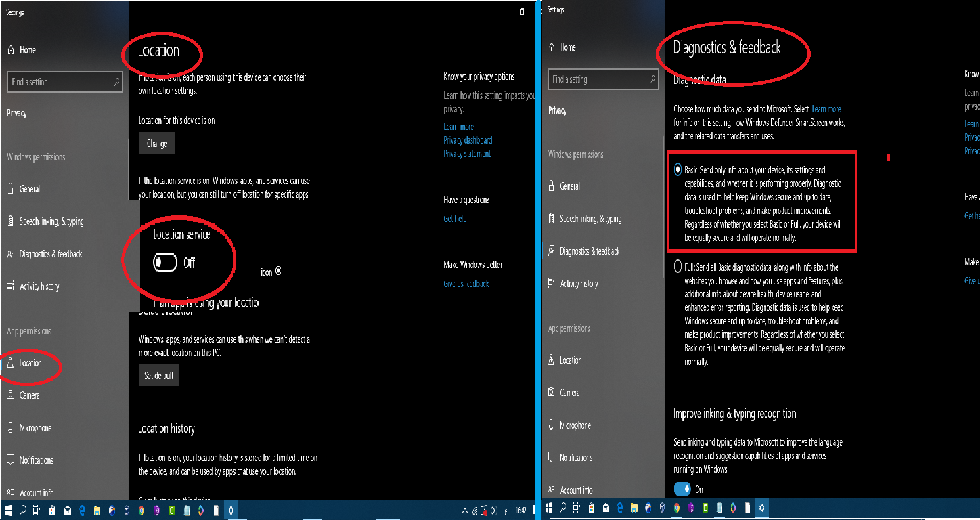Image resolution: width=980 pixels, height=520 pixels.
Task: Open Task View below the Location window
Action: point(38,510)
